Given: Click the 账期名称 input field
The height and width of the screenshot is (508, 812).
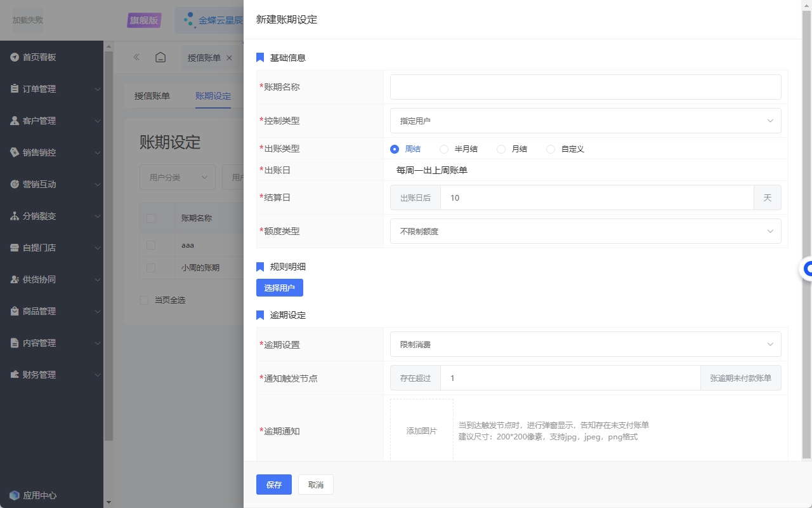Looking at the screenshot, I should pos(586,87).
